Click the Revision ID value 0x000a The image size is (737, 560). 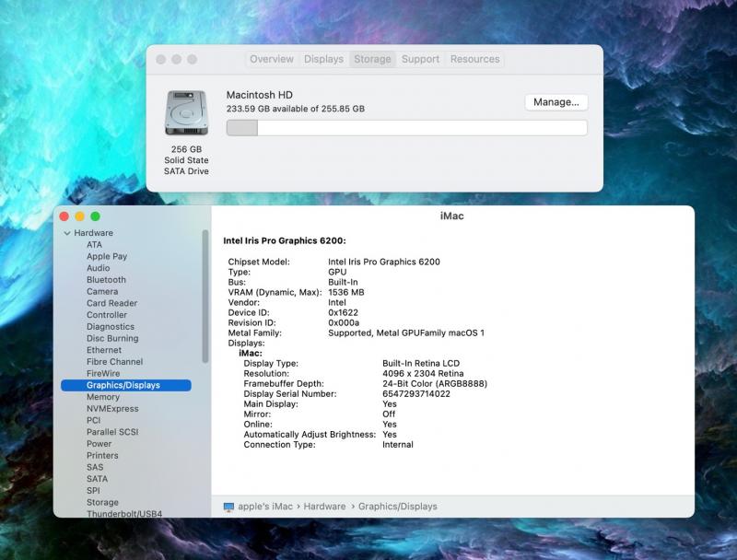[344, 322]
